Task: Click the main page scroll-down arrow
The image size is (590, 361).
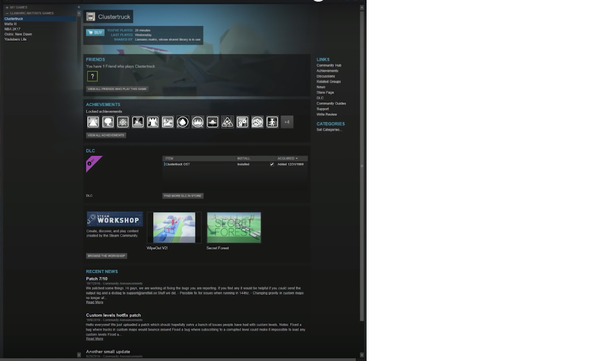Action: coord(362,355)
